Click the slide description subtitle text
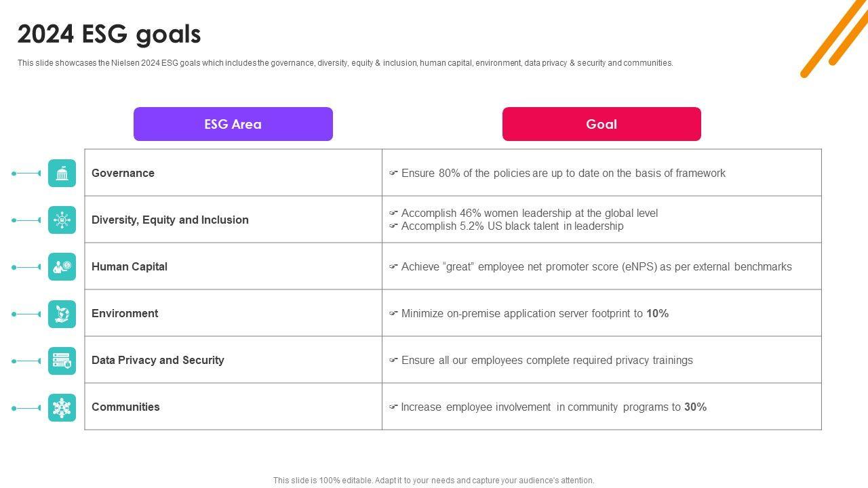The width and height of the screenshot is (868, 488). 345,63
